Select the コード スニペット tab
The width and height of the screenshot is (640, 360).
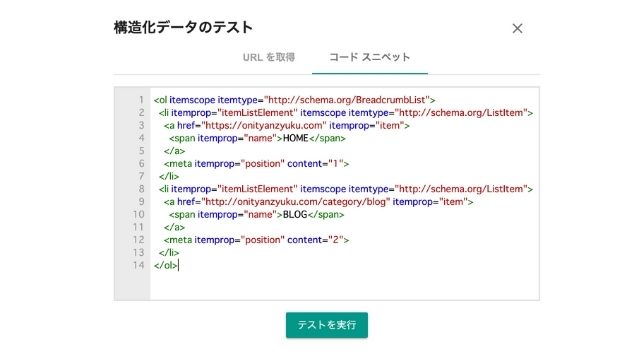(369, 57)
